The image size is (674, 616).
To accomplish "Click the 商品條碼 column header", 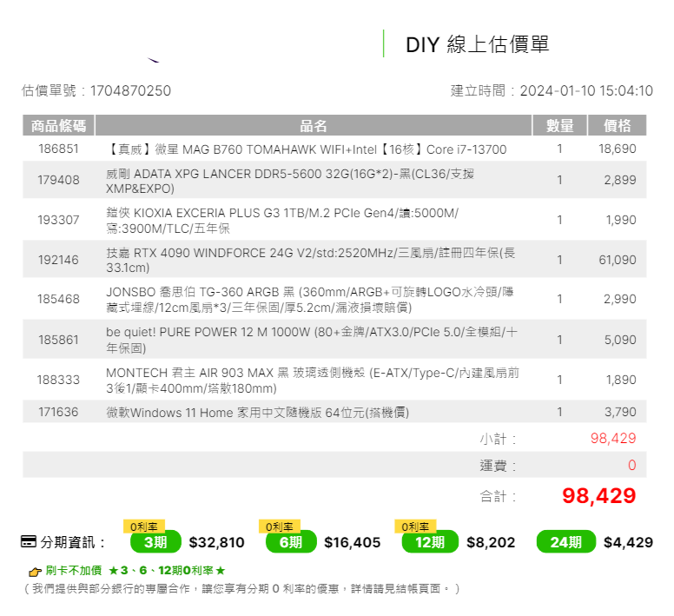I will 58,125.
